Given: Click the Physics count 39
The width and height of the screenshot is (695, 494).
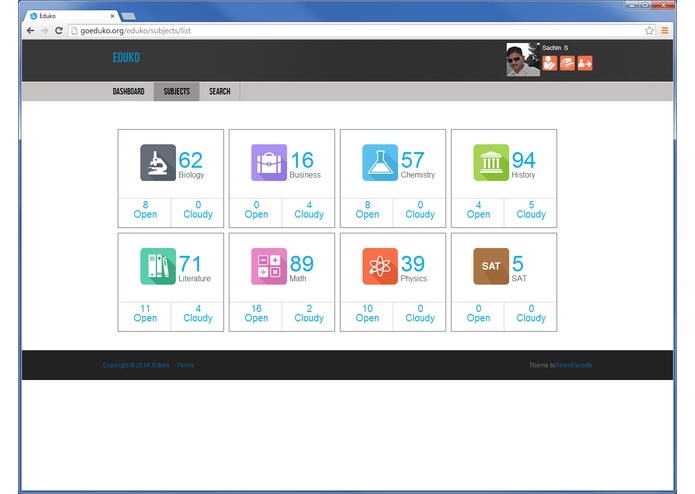Looking at the screenshot, I should pyautogui.click(x=413, y=264).
